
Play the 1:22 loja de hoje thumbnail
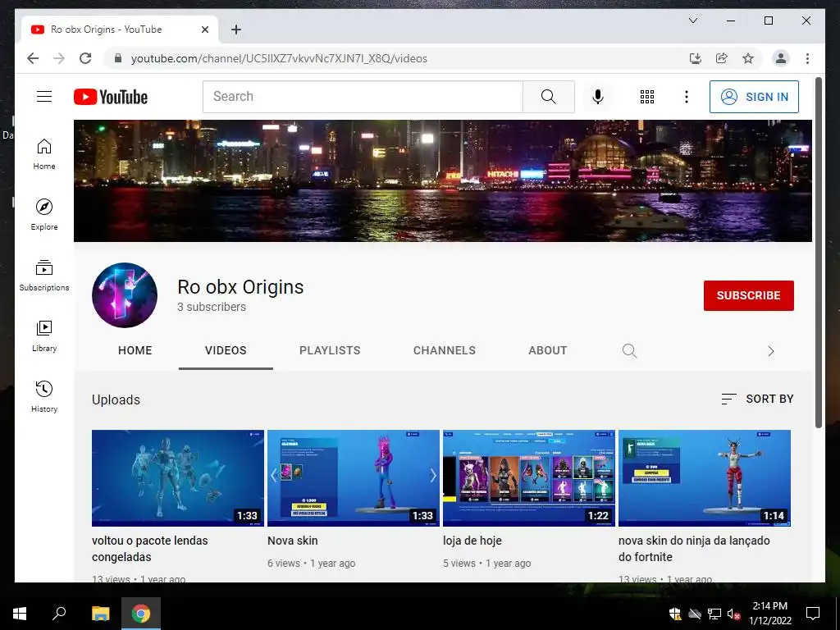click(x=529, y=478)
